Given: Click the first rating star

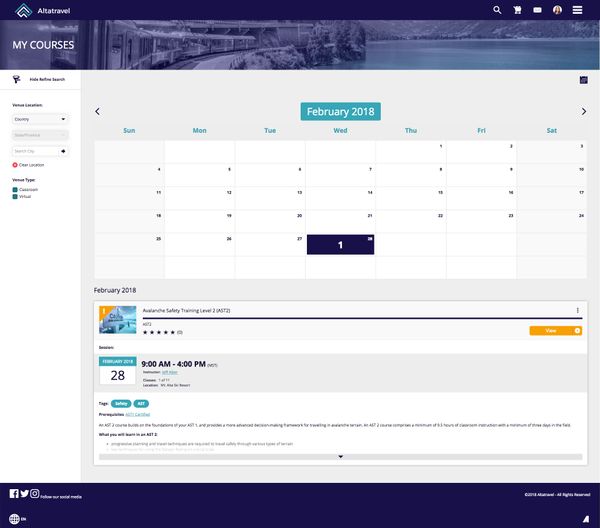Looking at the screenshot, I should click(x=145, y=332).
